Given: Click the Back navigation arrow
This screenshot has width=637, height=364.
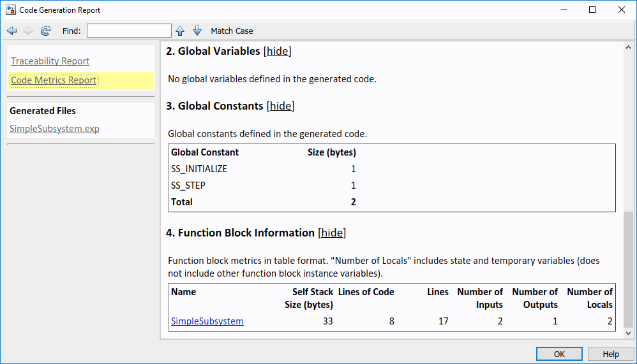Looking at the screenshot, I should pyautogui.click(x=11, y=31).
